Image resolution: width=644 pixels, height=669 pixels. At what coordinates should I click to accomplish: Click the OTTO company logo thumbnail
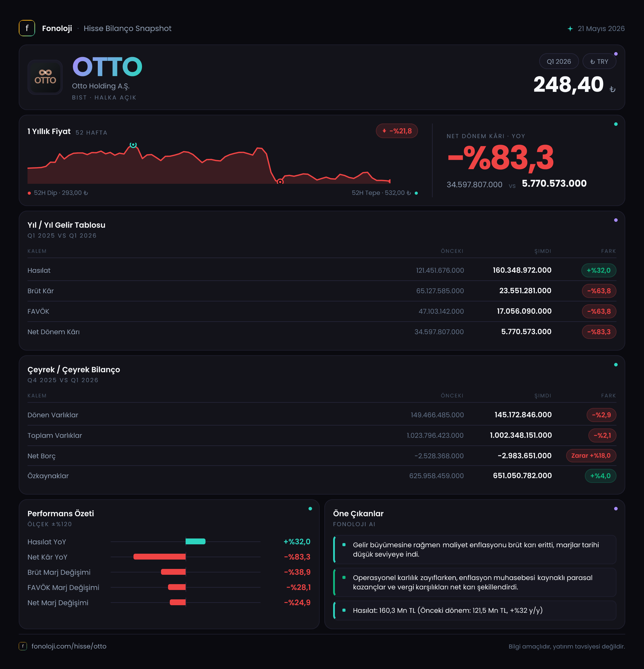click(45, 77)
